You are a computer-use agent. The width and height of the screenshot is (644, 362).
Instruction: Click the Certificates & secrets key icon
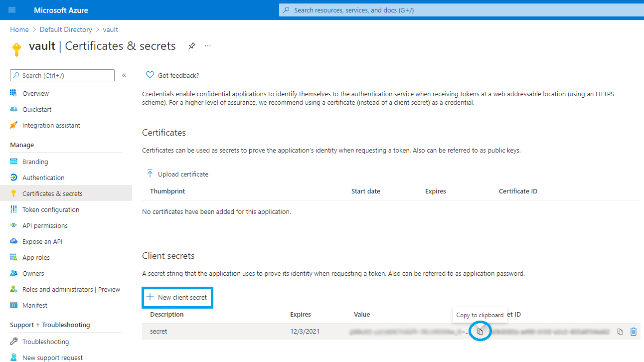coord(13,193)
